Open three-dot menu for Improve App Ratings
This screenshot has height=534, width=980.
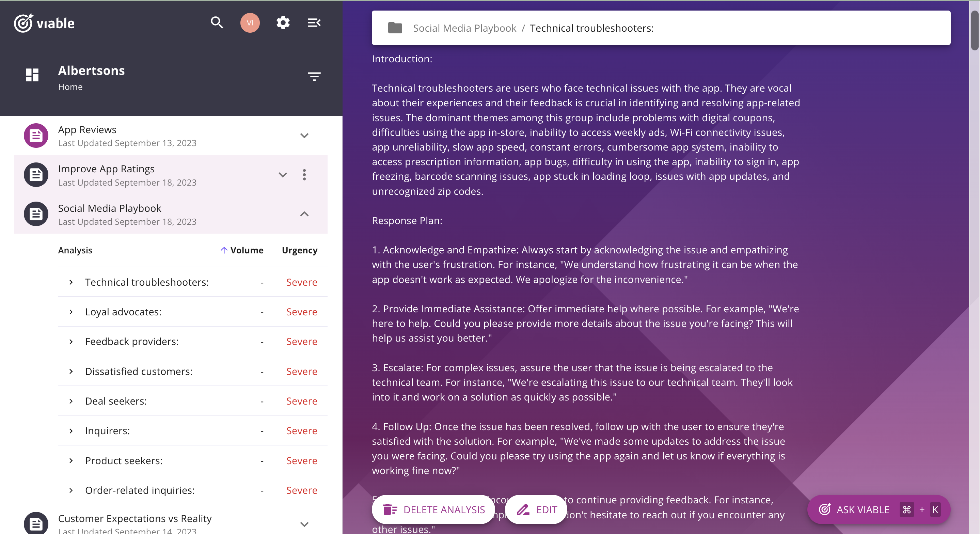pos(304,175)
